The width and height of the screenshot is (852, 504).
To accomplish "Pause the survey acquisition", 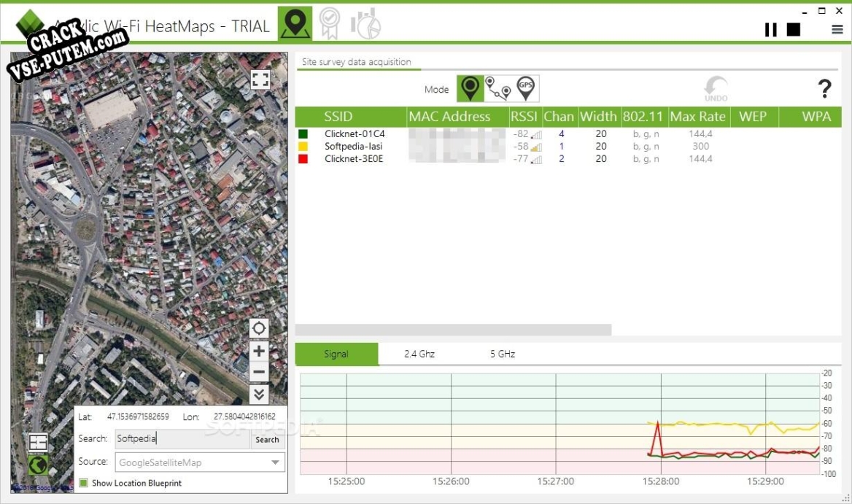I will pyautogui.click(x=770, y=30).
